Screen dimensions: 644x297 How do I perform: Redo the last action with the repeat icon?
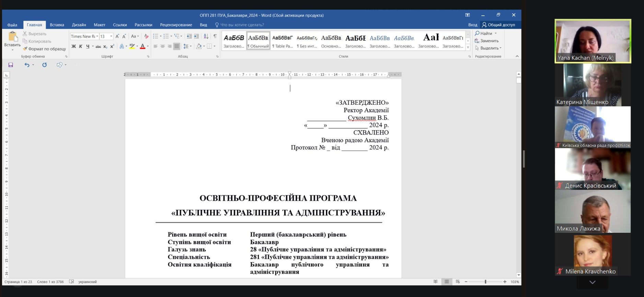(x=44, y=65)
